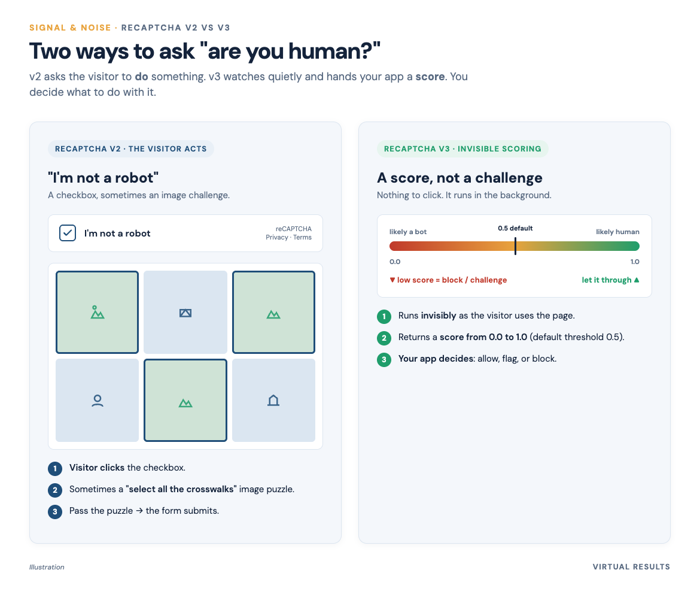Click the "low score = block / challenge" label
Image resolution: width=700 pixels, height=594 pixels.
[448, 280]
